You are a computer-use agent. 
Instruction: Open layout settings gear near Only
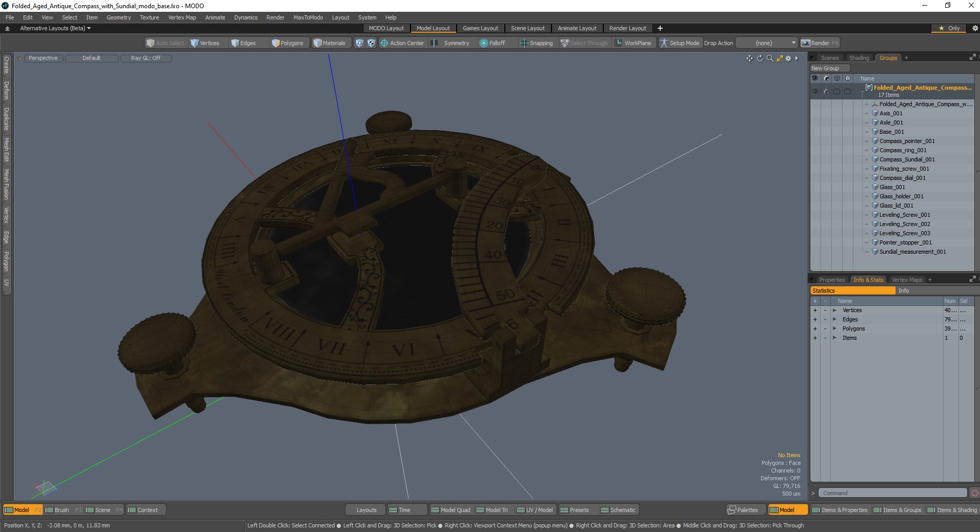tap(975, 28)
